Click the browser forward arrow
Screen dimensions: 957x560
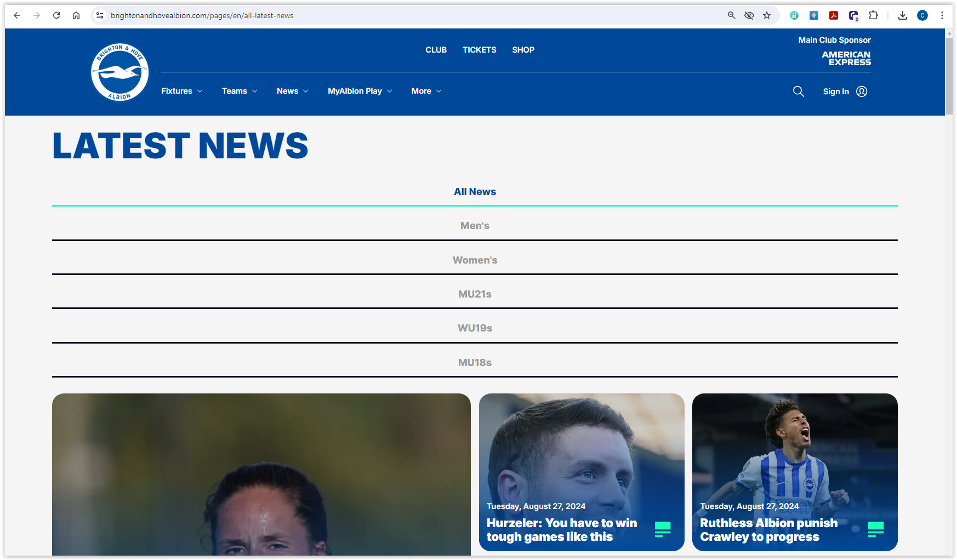[37, 15]
